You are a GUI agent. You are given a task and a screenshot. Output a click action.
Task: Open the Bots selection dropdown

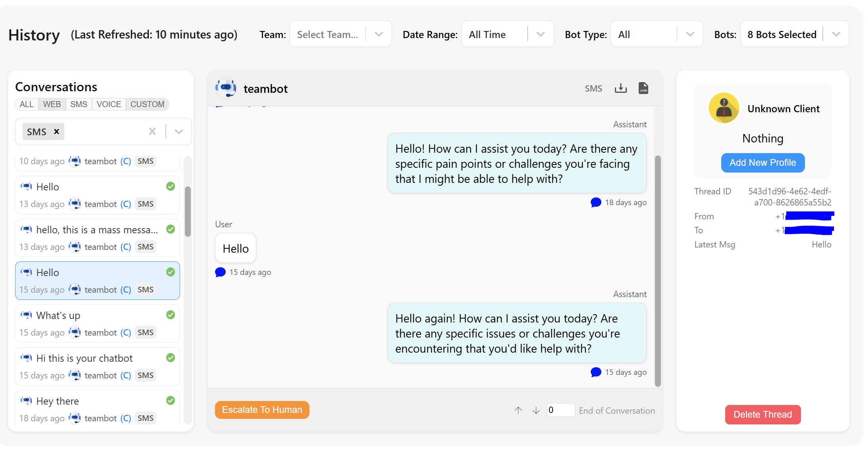pos(836,34)
